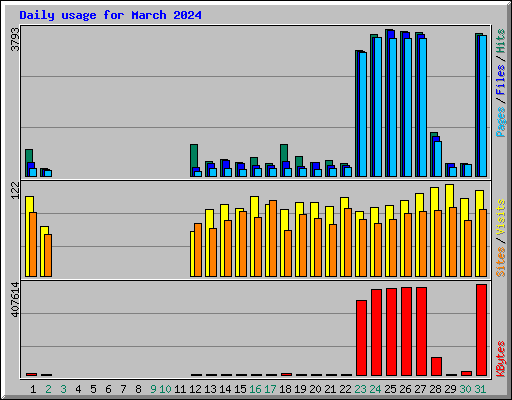Click day 11 on the x-axis
The image size is (512, 400).
tap(180, 389)
